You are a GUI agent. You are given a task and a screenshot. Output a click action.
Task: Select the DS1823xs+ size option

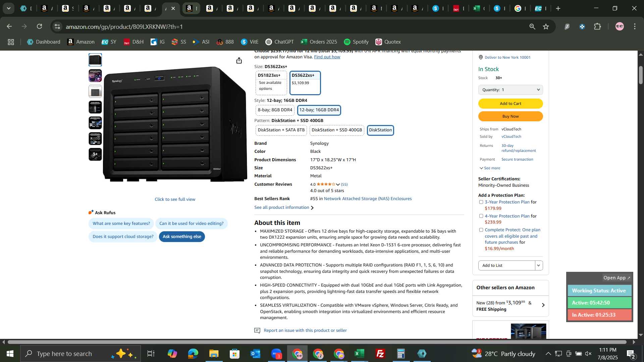point(271,83)
